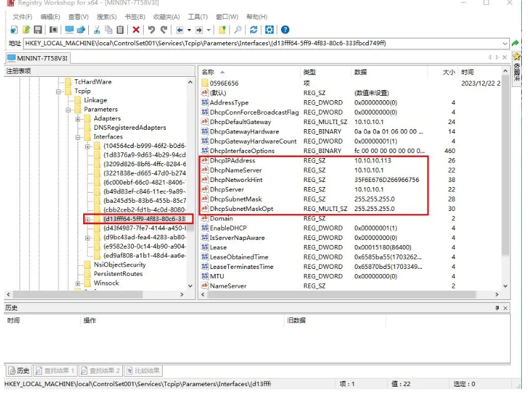Collapse the Interfaces tree node

click(78, 137)
